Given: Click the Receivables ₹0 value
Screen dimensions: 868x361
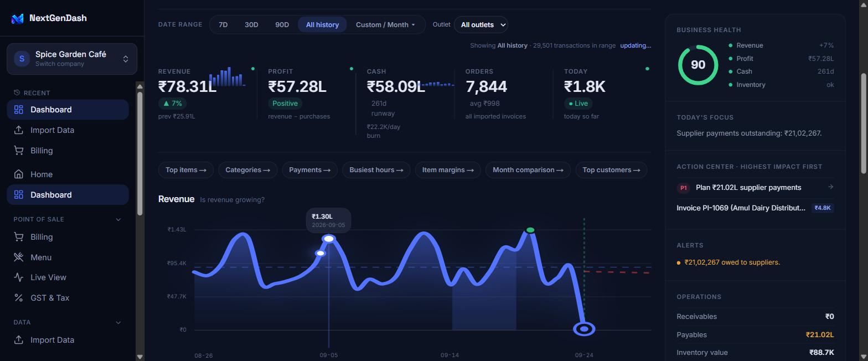Looking at the screenshot, I should tap(829, 317).
